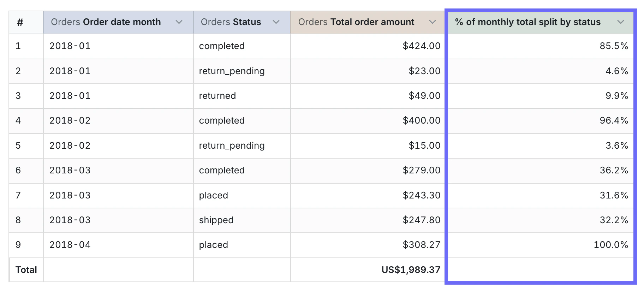Select the returned status cell

click(x=217, y=96)
